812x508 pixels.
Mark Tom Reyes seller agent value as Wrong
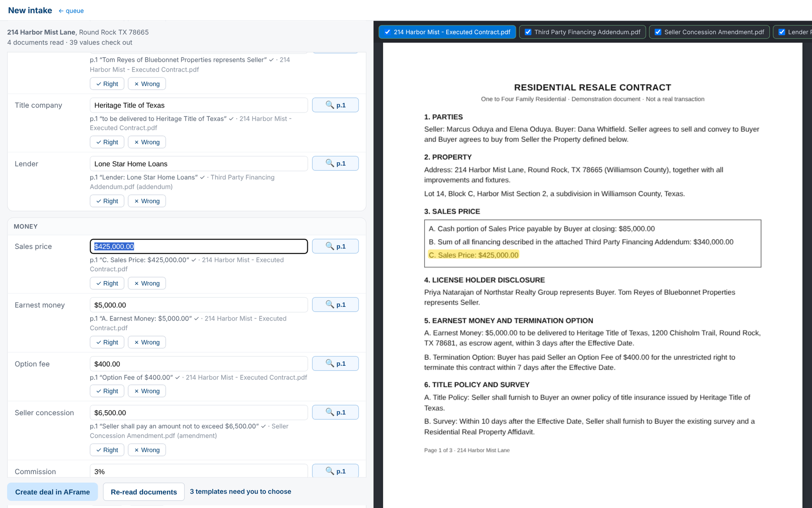click(x=147, y=84)
